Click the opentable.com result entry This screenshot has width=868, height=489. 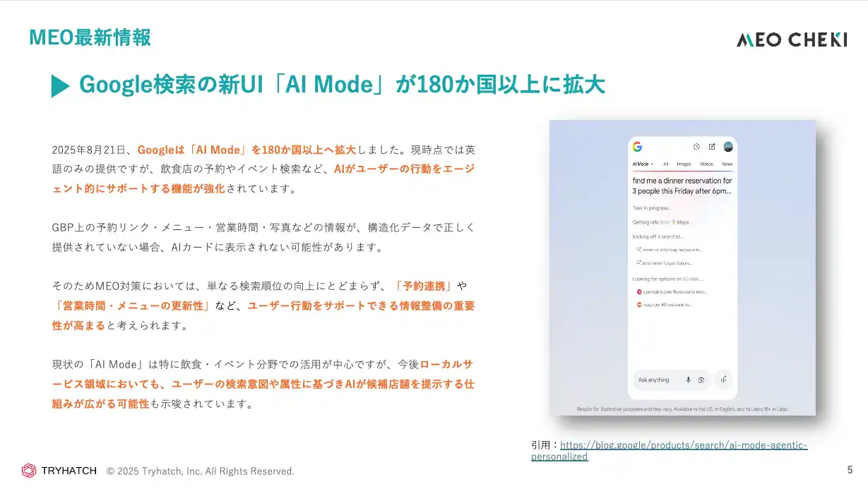pos(674,291)
